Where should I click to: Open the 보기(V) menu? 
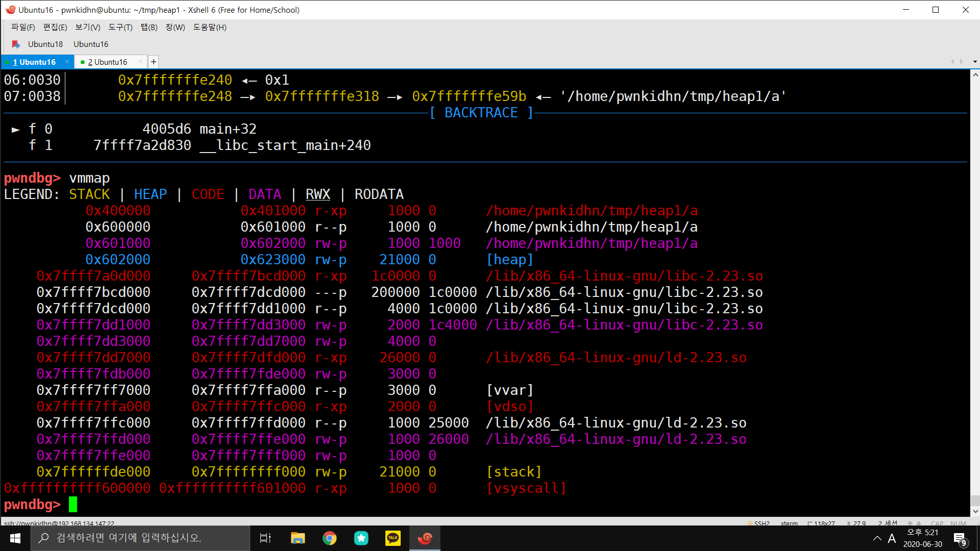point(88,27)
